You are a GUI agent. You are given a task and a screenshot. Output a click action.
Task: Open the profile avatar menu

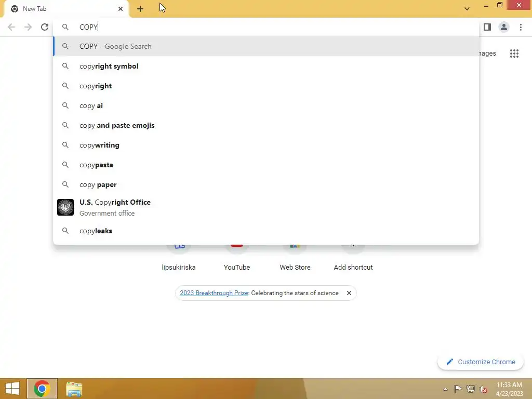coord(504,27)
